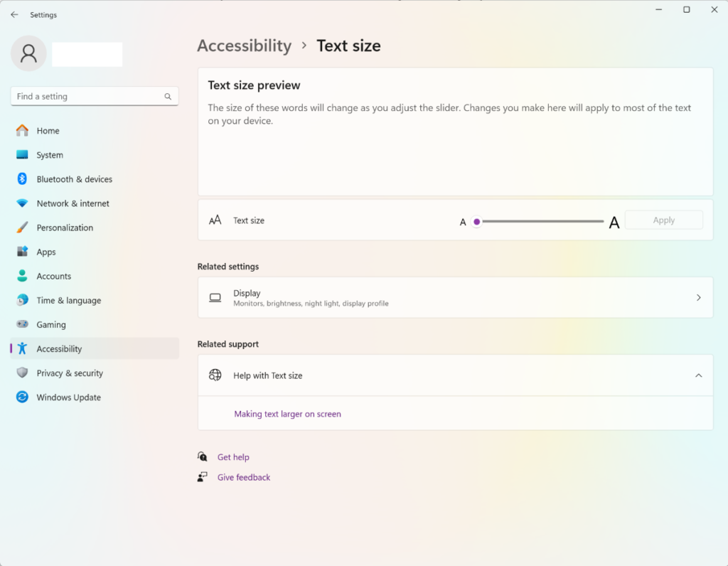Open the Apps category
This screenshot has height=566, width=728.
point(95,252)
